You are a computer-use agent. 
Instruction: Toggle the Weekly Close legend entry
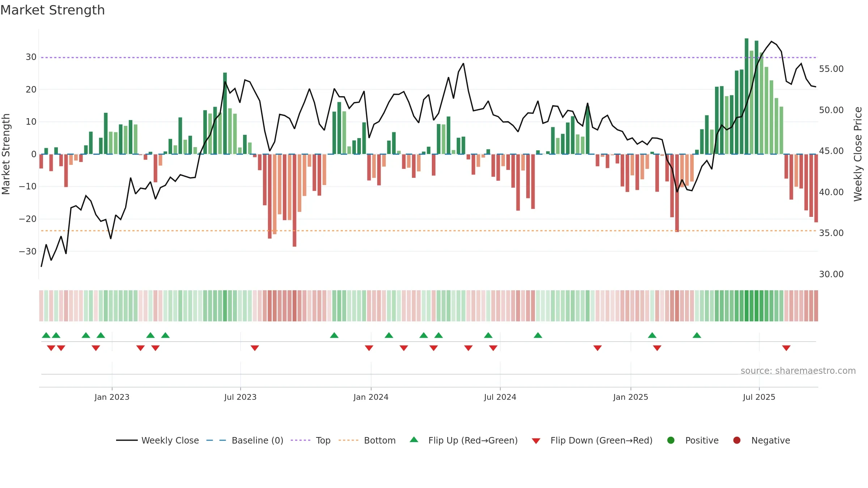click(x=157, y=440)
